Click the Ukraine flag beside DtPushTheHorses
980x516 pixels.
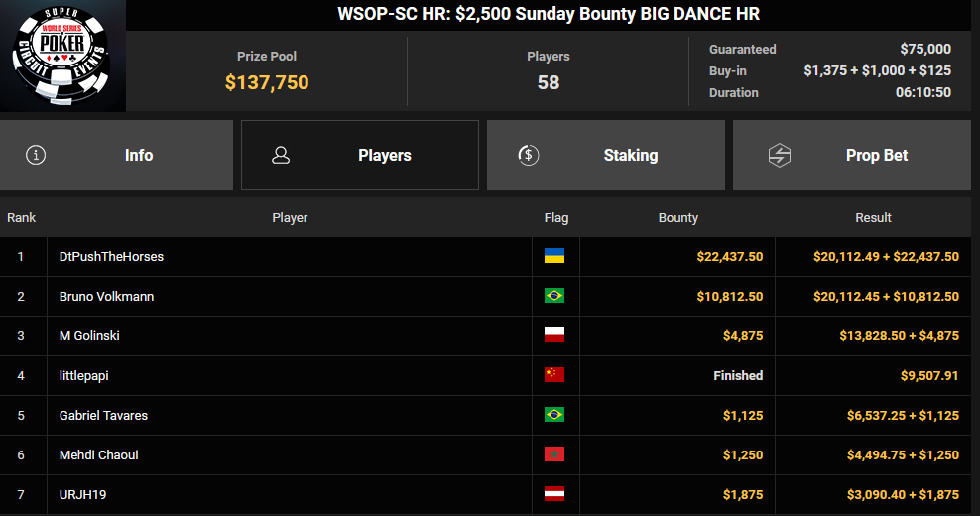coord(554,256)
